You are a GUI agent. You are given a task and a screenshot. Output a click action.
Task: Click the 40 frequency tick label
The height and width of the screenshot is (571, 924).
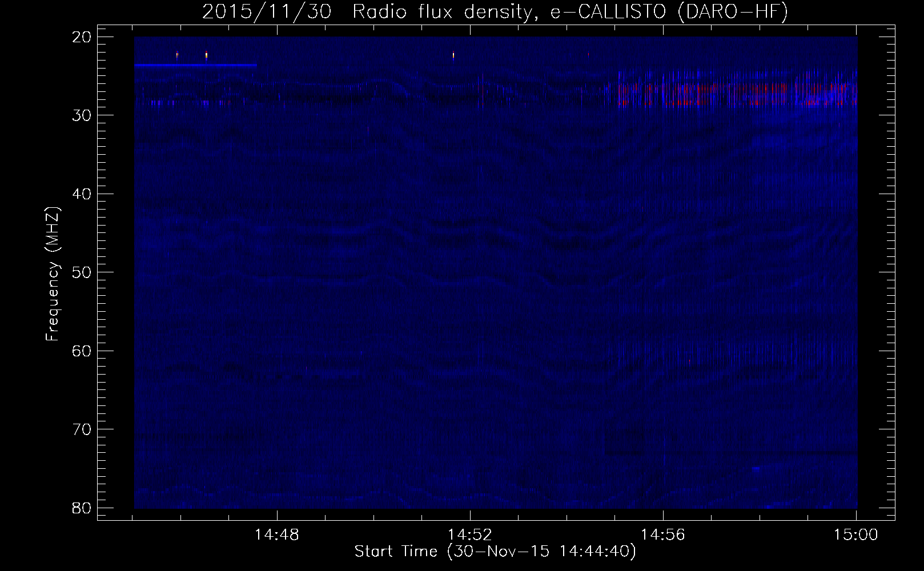pyautogui.click(x=82, y=194)
